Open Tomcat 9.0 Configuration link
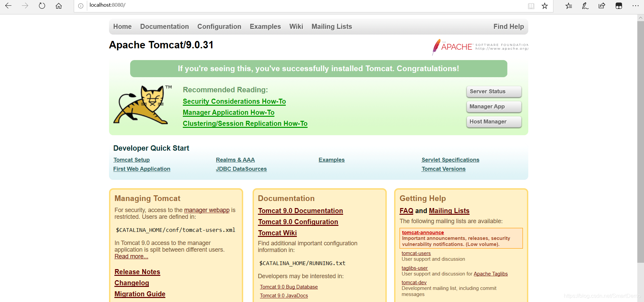This screenshot has width=644, height=302. point(298,222)
